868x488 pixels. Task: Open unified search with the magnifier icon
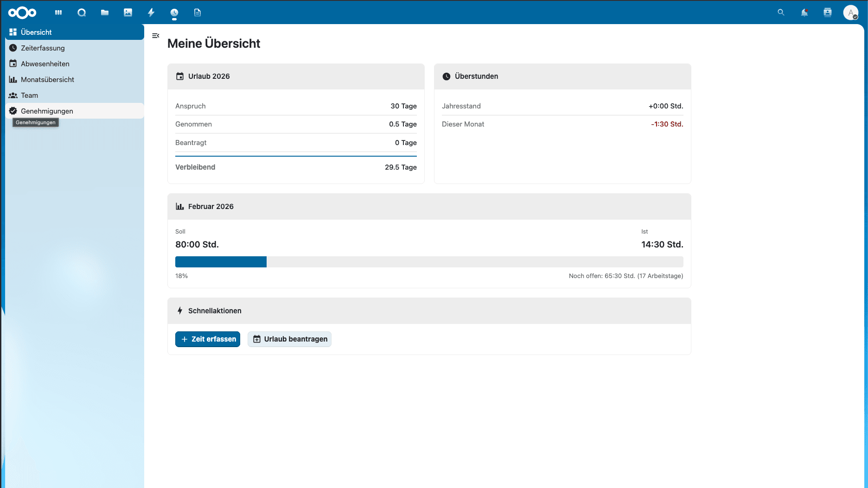pos(781,13)
